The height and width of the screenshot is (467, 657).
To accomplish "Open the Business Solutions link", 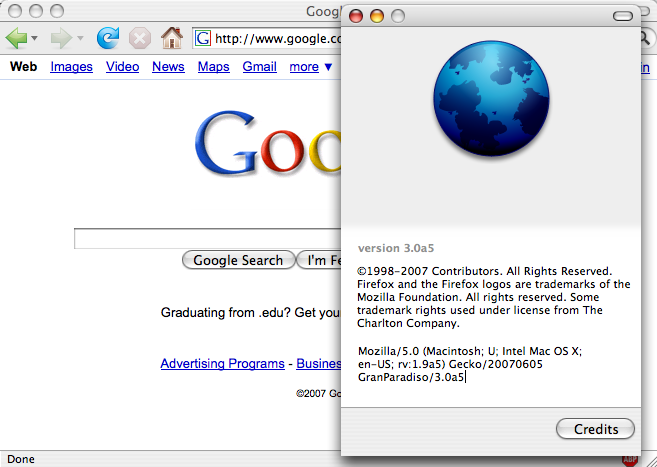I will tap(318, 363).
